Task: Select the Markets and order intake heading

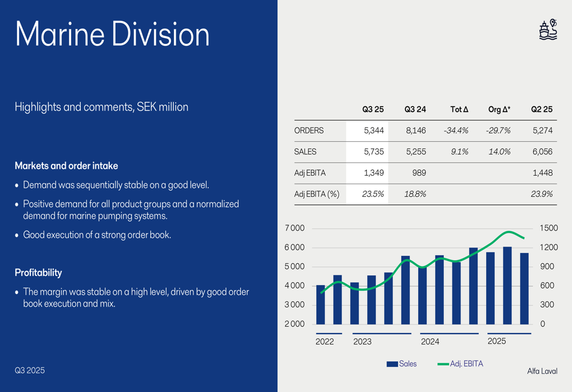Action: [x=66, y=166]
